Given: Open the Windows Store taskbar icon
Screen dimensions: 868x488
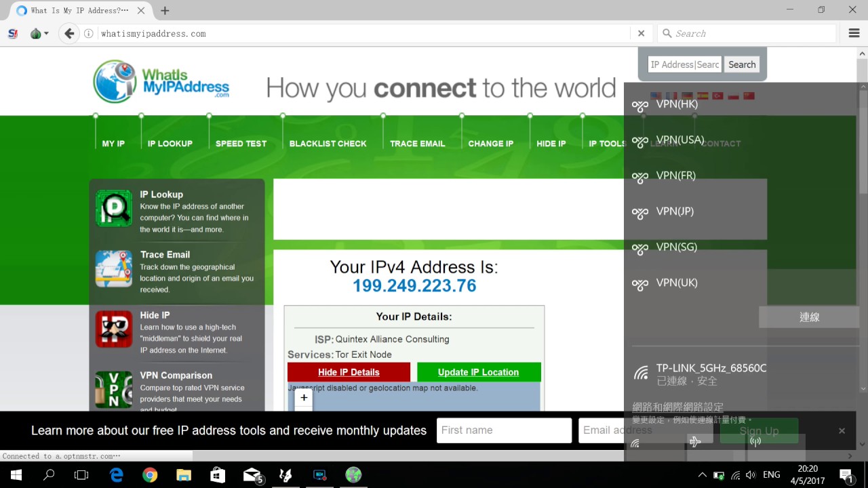Looking at the screenshot, I should click(218, 474).
